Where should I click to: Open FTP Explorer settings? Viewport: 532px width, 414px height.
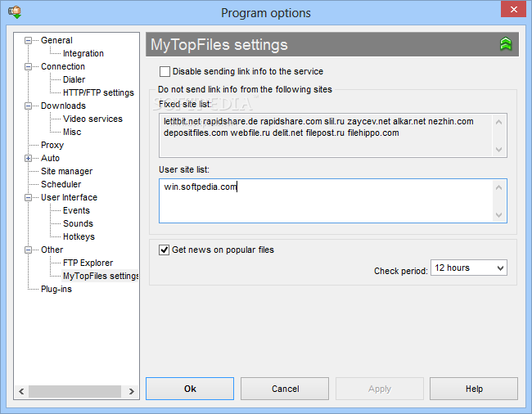(x=88, y=263)
